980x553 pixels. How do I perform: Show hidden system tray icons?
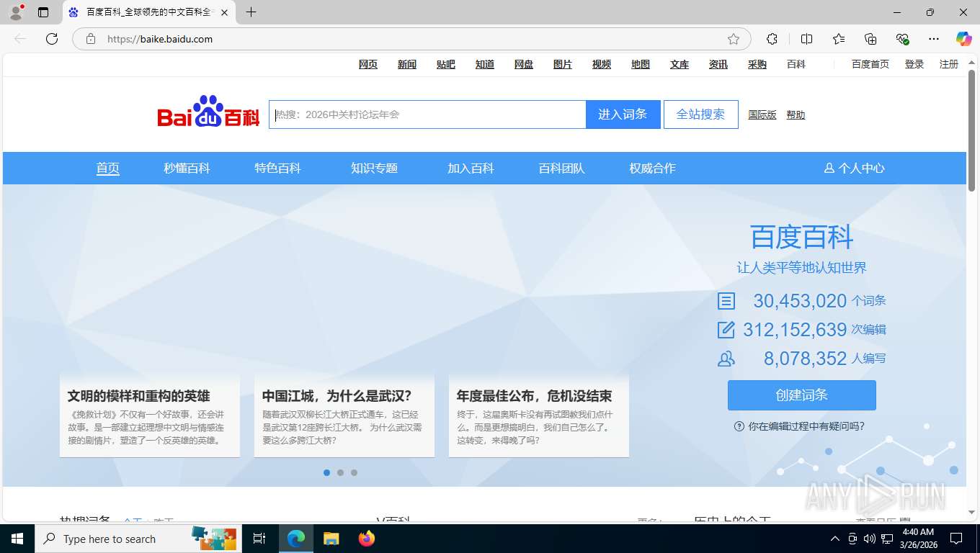coord(835,539)
